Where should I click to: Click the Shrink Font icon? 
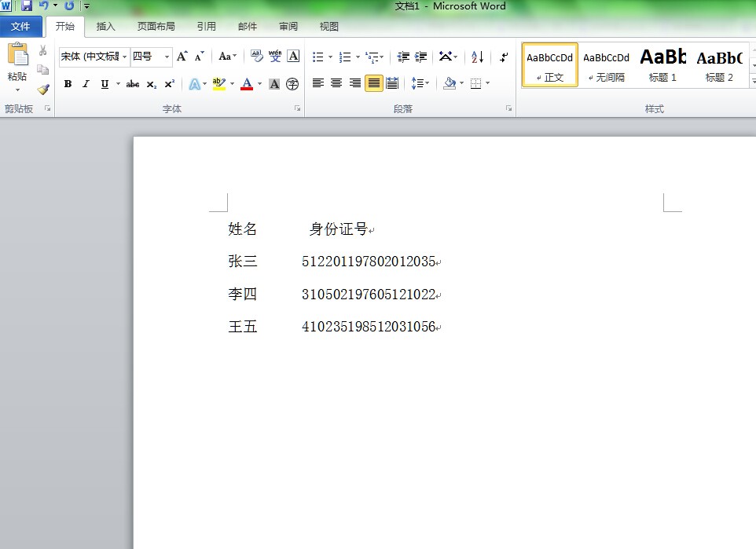[x=200, y=57]
